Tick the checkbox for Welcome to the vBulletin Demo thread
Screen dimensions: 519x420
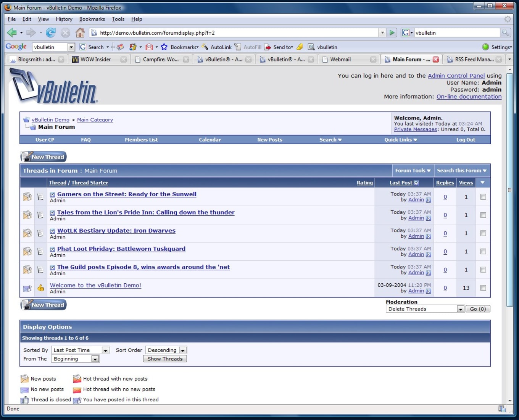click(483, 288)
